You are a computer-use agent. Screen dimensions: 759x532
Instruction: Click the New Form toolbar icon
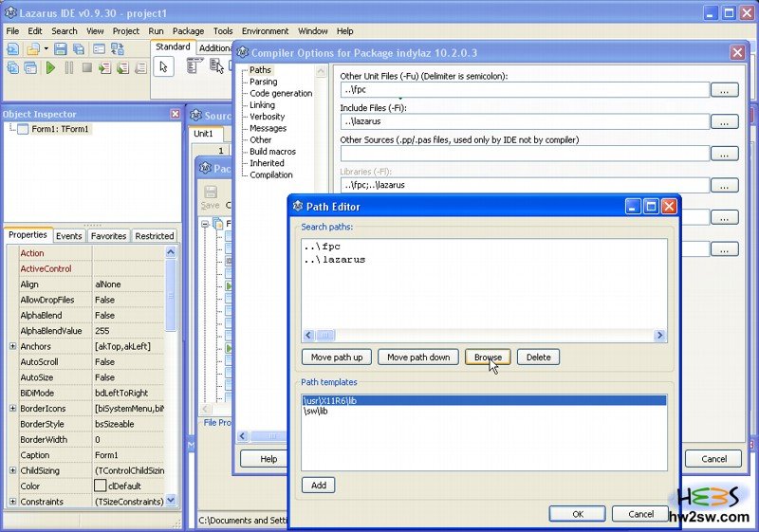[x=99, y=49]
